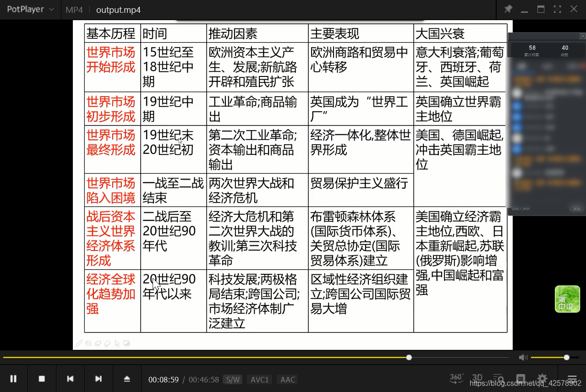Click the output.mp4 file title

click(x=118, y=10)
